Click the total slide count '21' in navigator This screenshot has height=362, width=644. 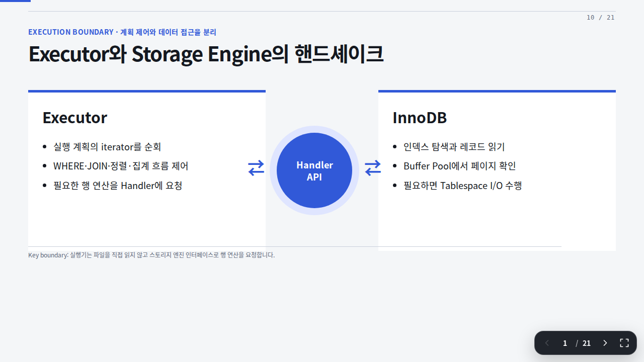click(x=587, y=343)
